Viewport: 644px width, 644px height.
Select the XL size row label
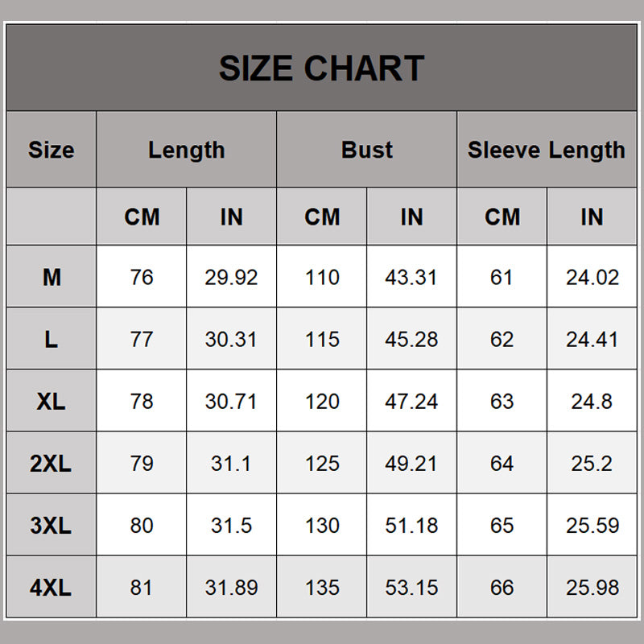coord(51,401)
